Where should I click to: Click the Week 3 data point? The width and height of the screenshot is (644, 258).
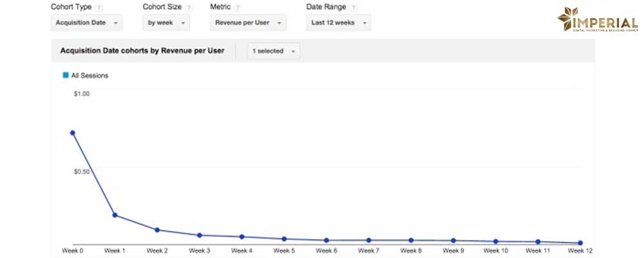pyautogui.click(x=200, y=235)
